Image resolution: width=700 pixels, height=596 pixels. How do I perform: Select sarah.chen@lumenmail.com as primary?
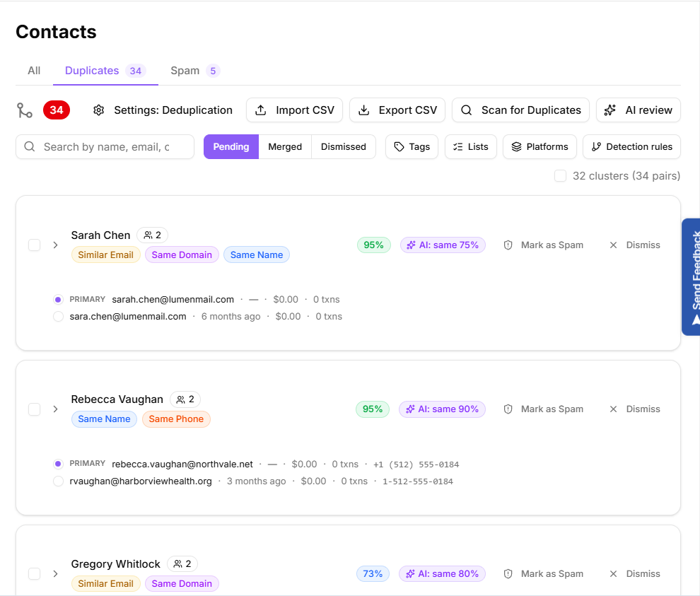tap(58, 300)
